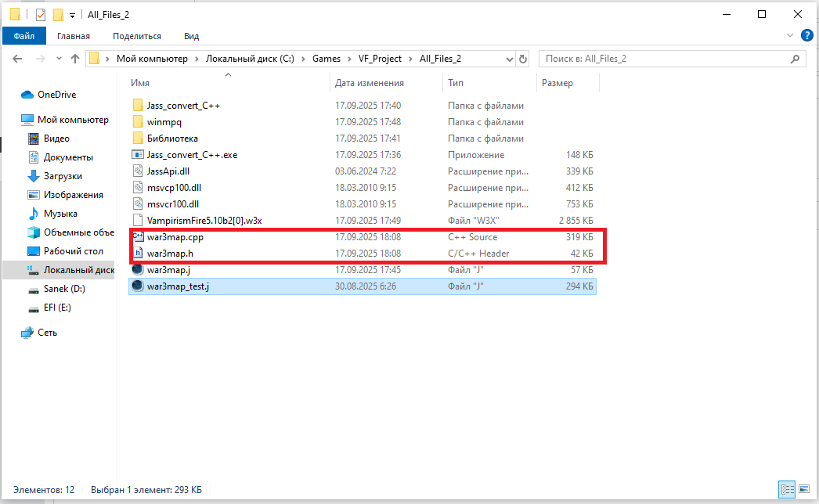Click the Forward navigation arrow

click(40, 59)
